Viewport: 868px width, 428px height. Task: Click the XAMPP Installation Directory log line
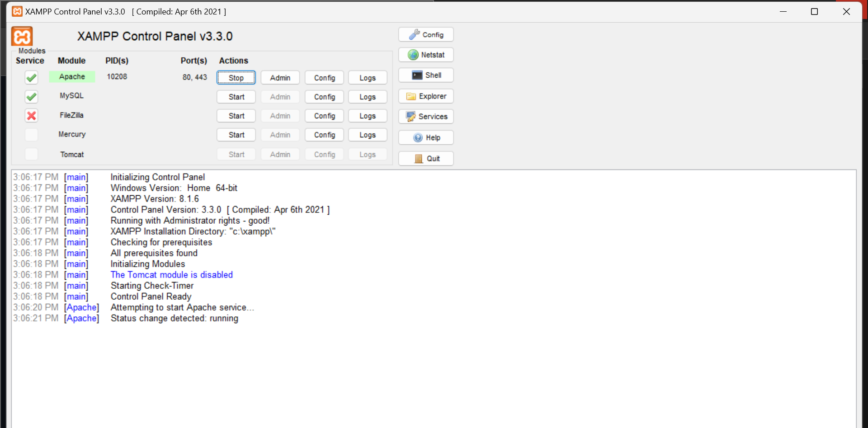[x=193, y=231]
